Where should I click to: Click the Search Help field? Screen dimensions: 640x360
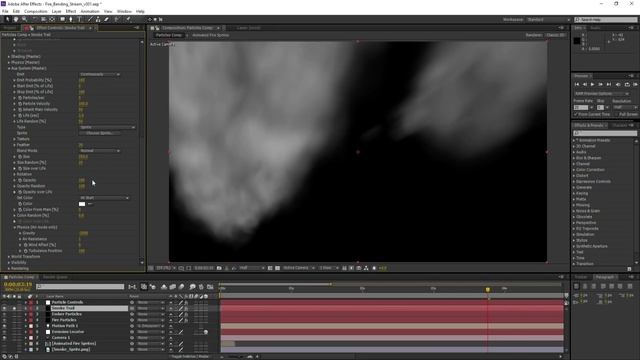[x=606, y=20]
